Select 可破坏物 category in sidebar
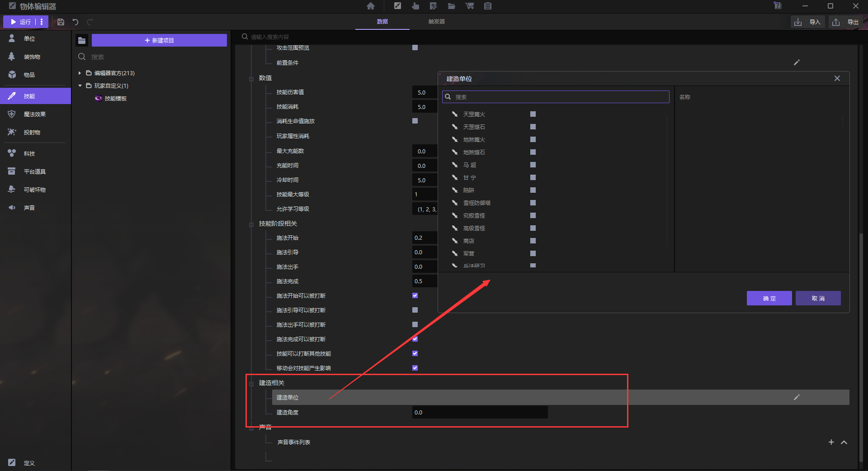The width and height of the screenshot is (868, 471). [35, 190]
